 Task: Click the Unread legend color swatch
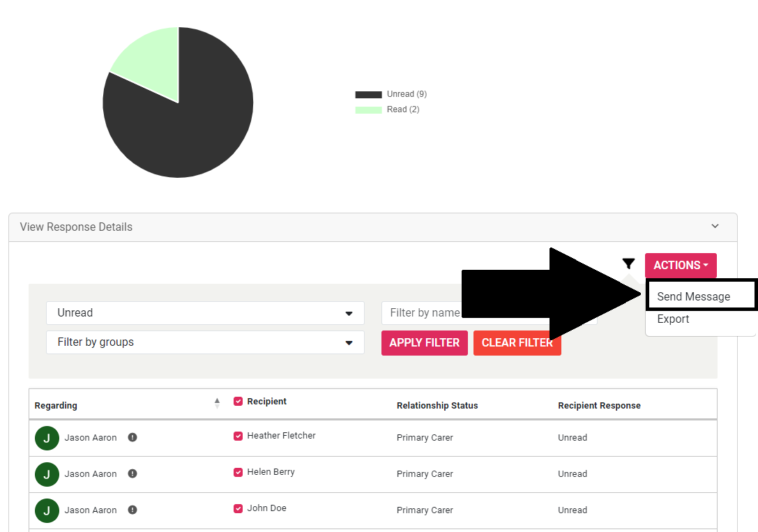click(368, 95)
